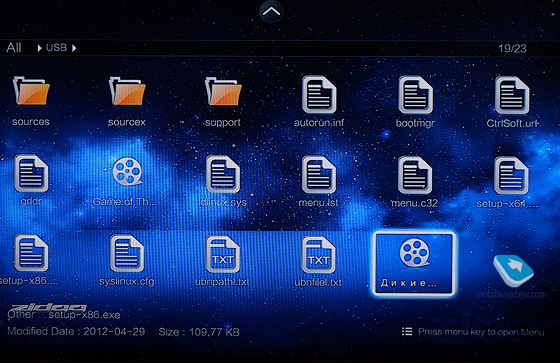
Task: Click the Press menu key to open Menu hint
Action: (473, 332)
